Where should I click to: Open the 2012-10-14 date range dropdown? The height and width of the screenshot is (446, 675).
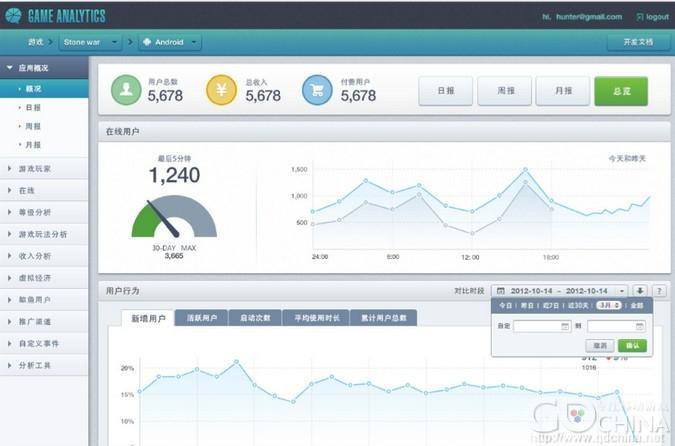pyautogui.click(x=560, y=291)
